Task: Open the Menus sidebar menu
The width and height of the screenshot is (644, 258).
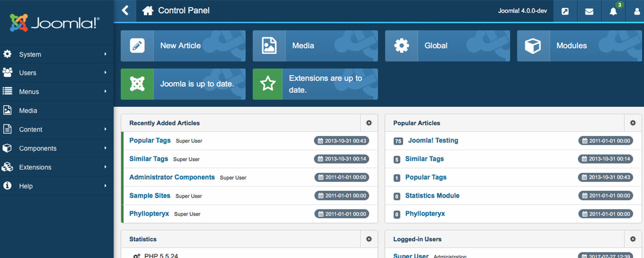Action: pyautogui.click(x=57, y=92)
